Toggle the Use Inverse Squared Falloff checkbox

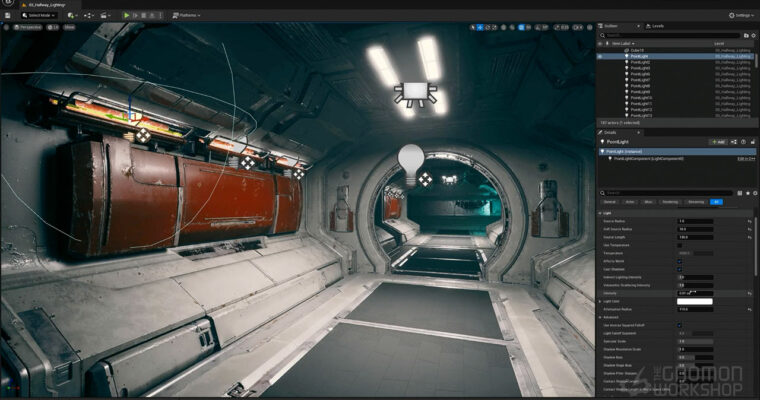click(x=679, y=325)
